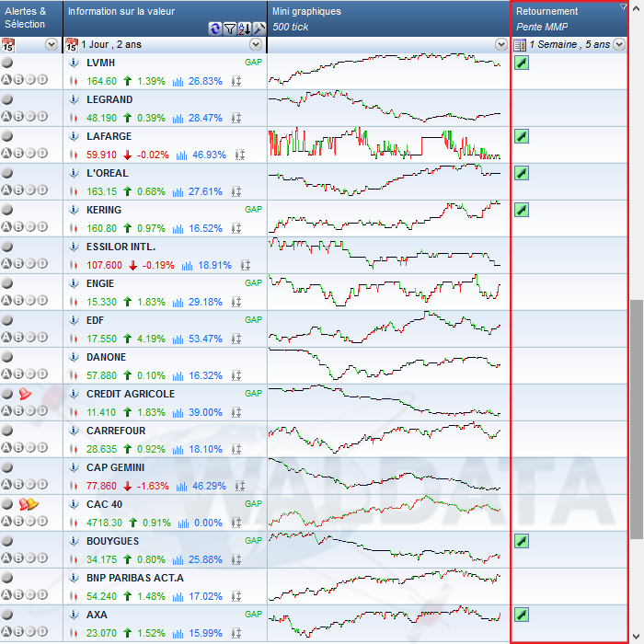The height and width of the screenshot is (644, 644).
Task: Click the -1.63% change on CAP GEMINI
Action: 153,486
